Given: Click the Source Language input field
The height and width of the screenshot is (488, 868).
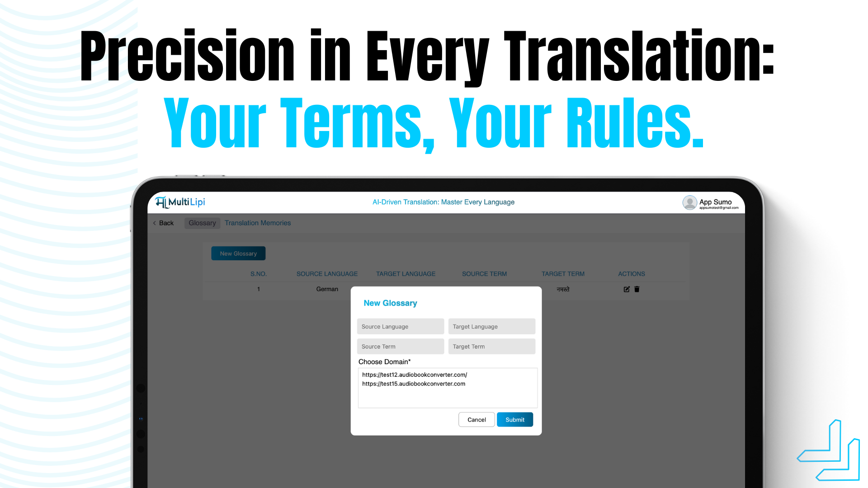Looking at the screenshot, I should (x=401, y=326).
